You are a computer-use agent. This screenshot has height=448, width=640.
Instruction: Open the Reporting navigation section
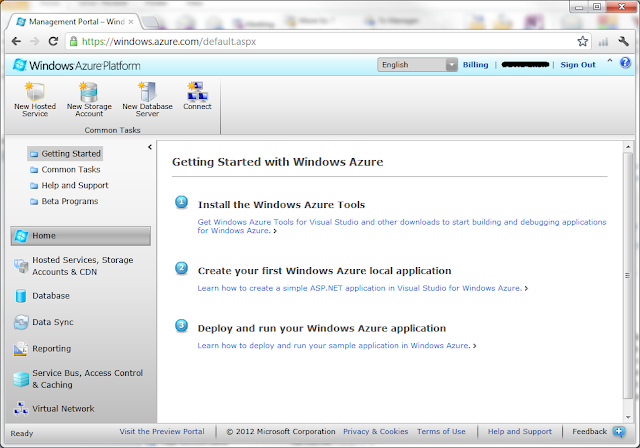click(81, 349)
